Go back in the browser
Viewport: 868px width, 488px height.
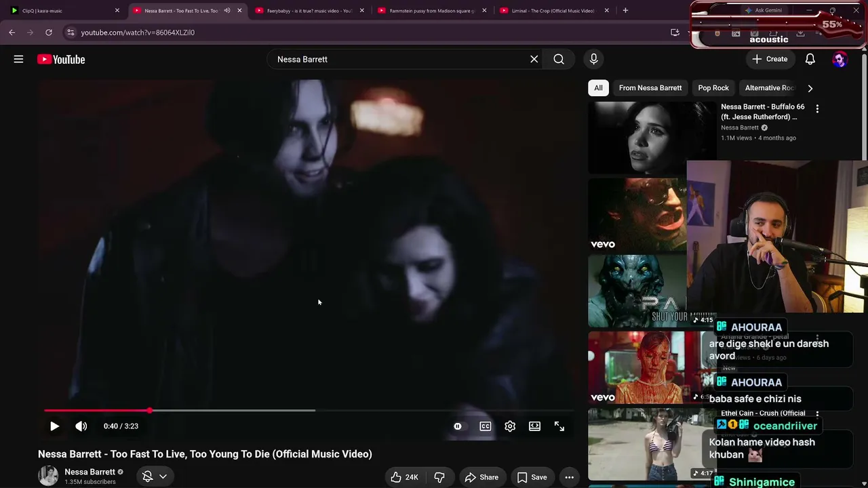[12, 33]
